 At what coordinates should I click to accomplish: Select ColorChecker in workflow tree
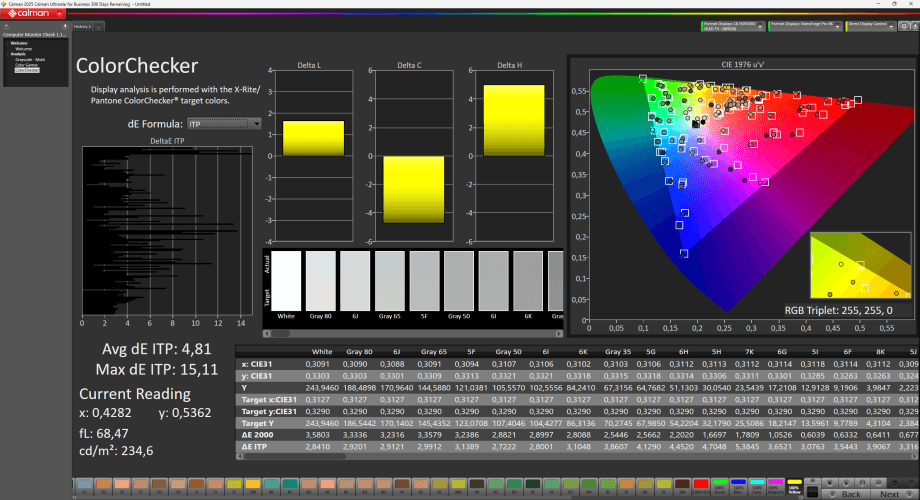tap(26, 70)
